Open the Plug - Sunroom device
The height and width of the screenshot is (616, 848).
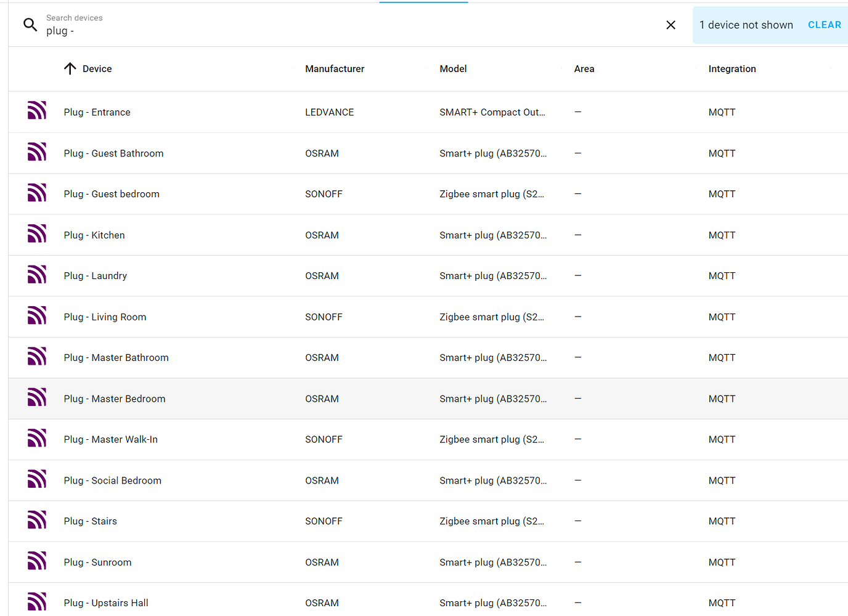(x=97, y=562)
